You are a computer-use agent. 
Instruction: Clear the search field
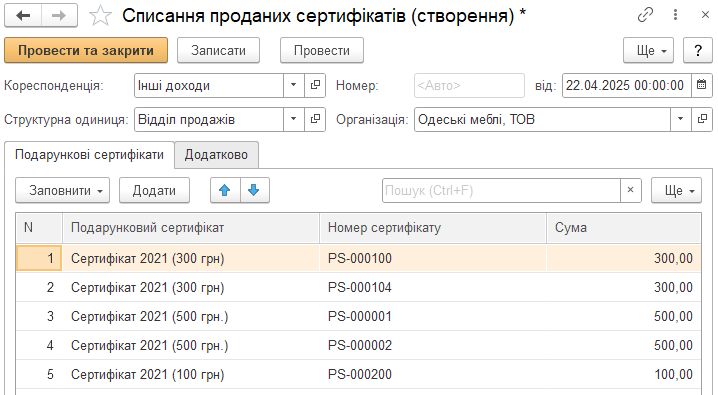pyautogui.click(x=631, y=190)
